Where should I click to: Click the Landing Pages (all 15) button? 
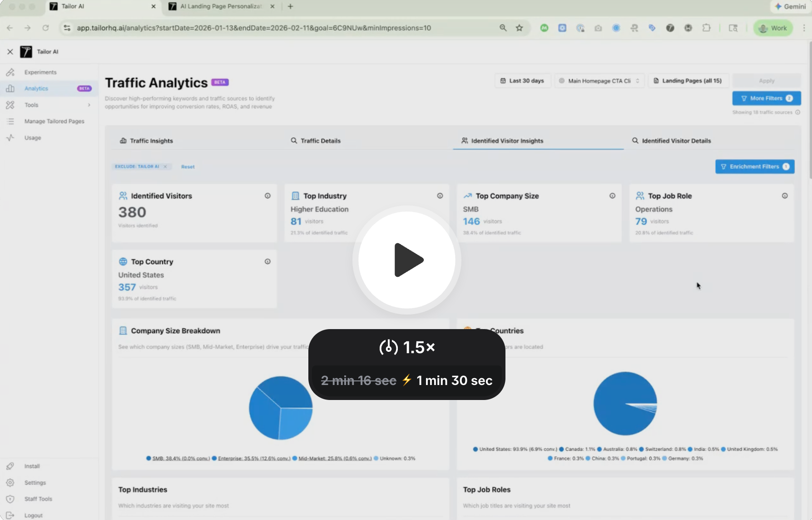[688, 80]
